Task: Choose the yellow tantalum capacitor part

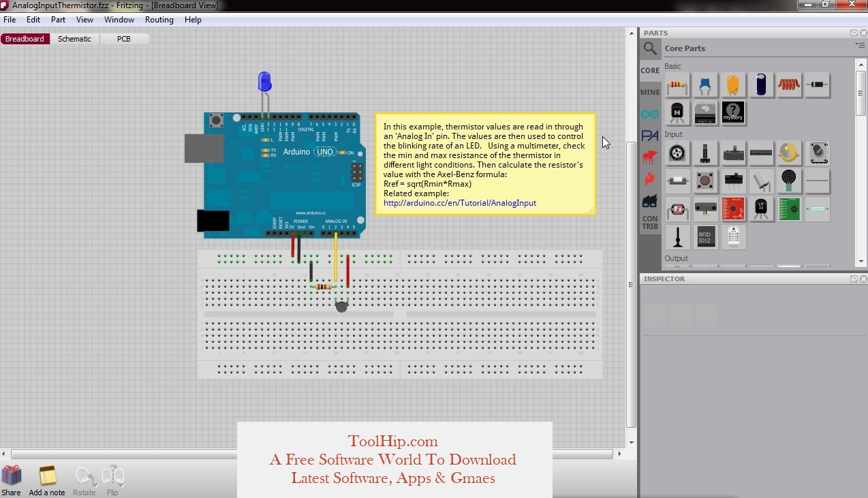Action: click(733, 85)
